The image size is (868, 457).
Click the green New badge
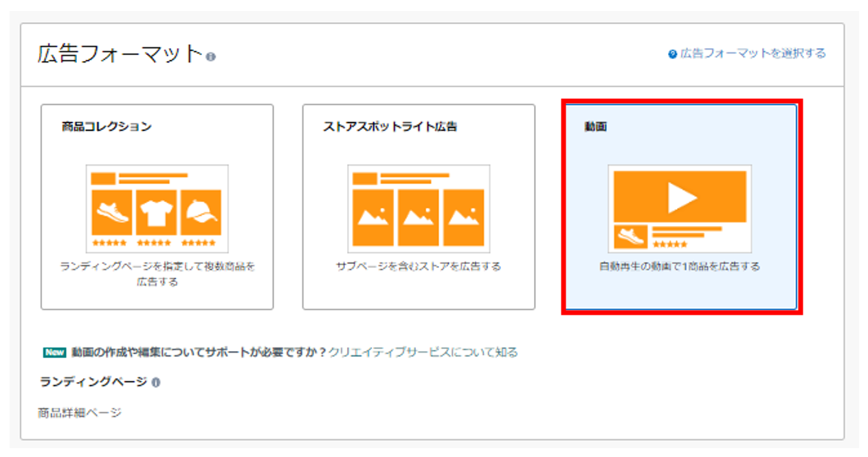click(x=54, y=353)
